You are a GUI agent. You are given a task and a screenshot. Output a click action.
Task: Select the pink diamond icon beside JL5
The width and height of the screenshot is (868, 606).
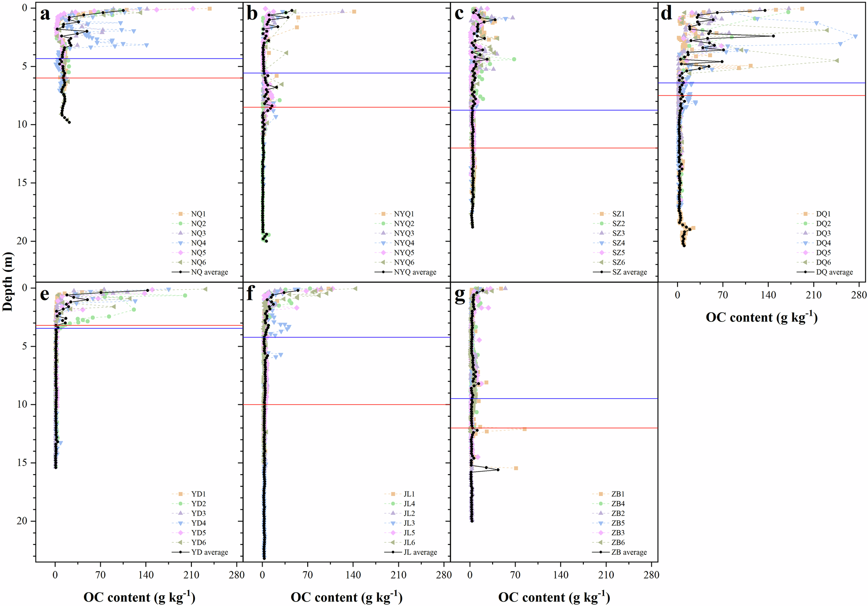click(393, 533)
